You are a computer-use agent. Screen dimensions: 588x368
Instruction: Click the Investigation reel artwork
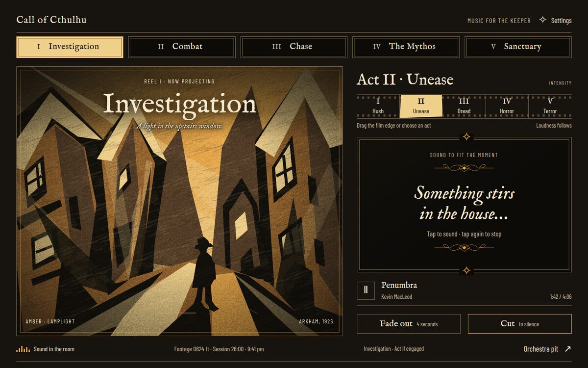pos(179,201)
